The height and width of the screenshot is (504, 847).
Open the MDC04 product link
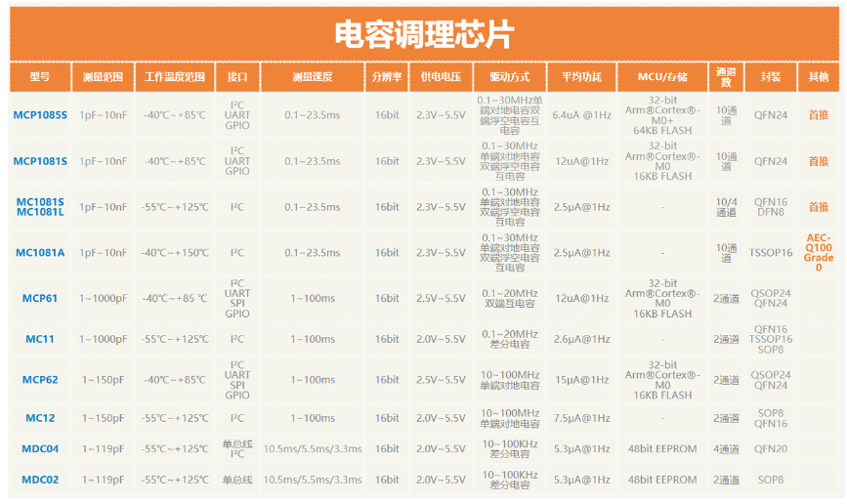tap(40, 449)
